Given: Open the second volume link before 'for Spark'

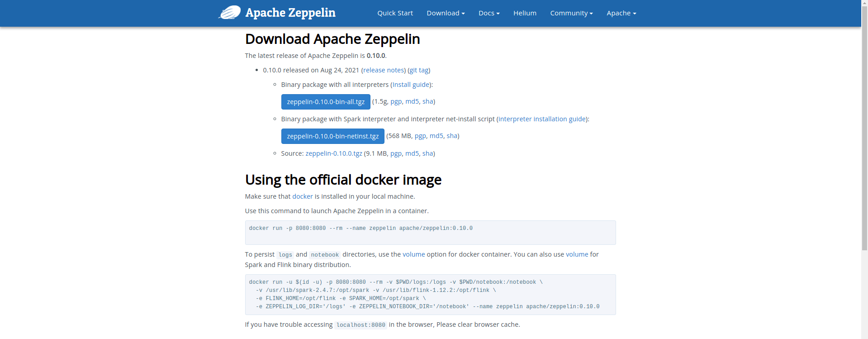Looking at the screenshot, I should [x=577, y=254].
